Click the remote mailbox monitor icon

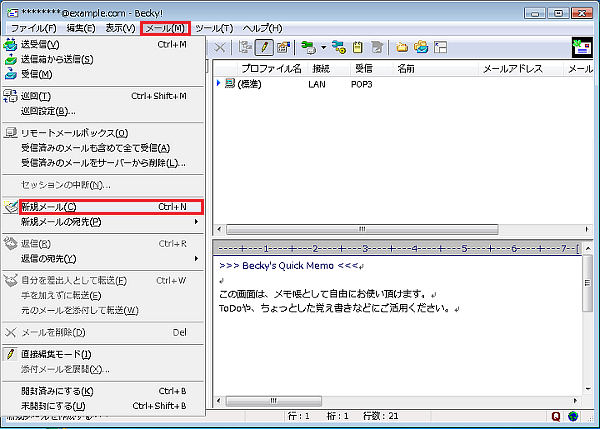(10, 133)
